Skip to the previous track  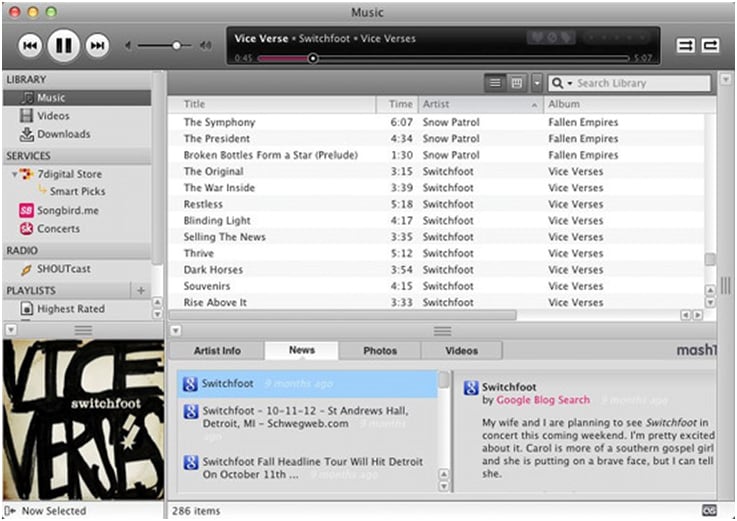coord(30,46)
